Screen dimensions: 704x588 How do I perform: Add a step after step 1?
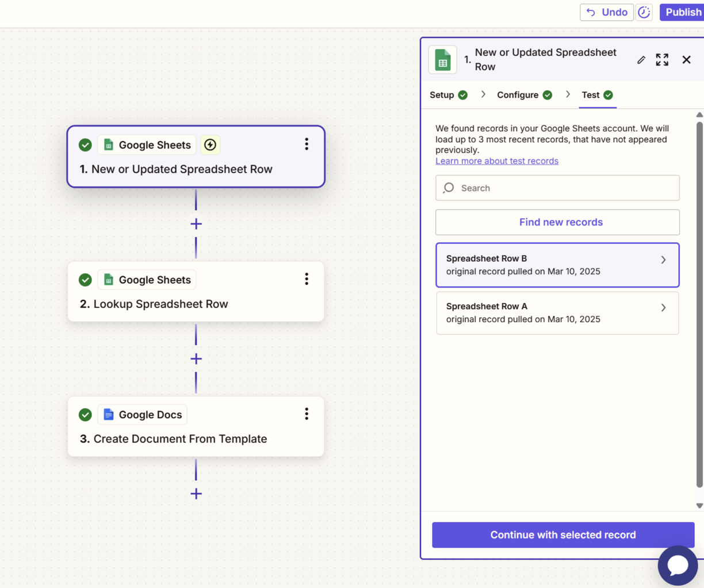pos(196,224)
